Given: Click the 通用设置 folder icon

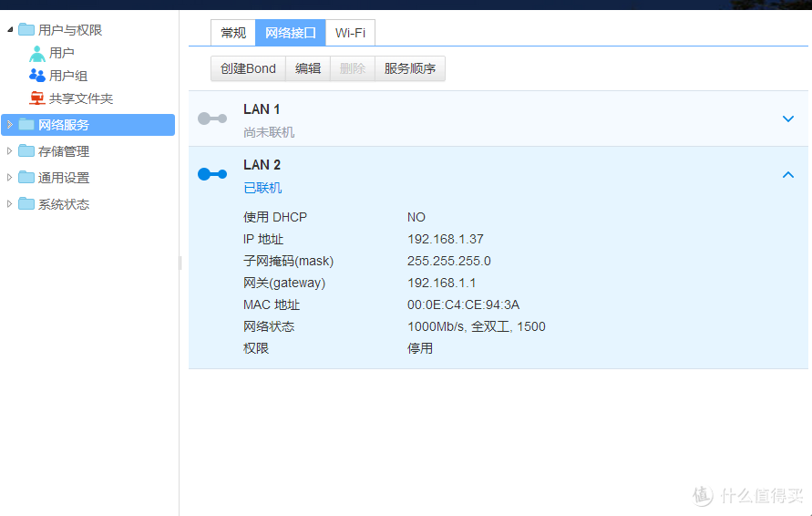Looking at the screenshot, I should coord(26,178).
